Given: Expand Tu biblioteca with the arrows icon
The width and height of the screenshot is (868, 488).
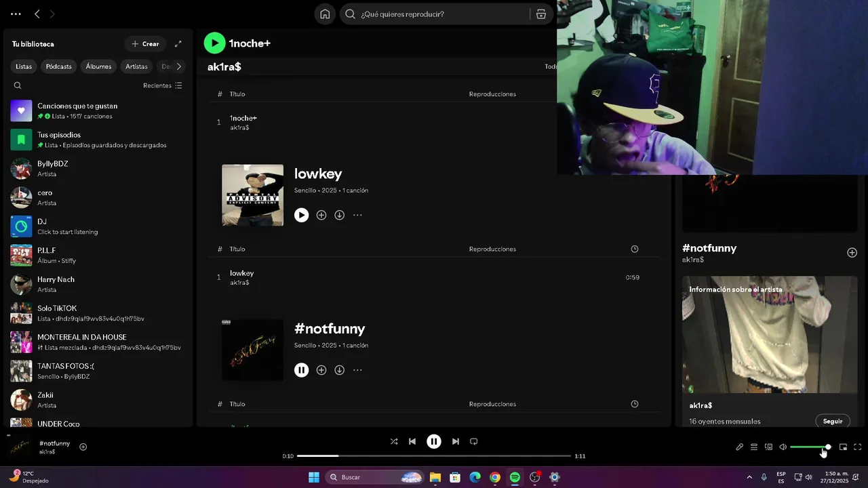Looking at the screenshot, I should [x=178, y=44].
